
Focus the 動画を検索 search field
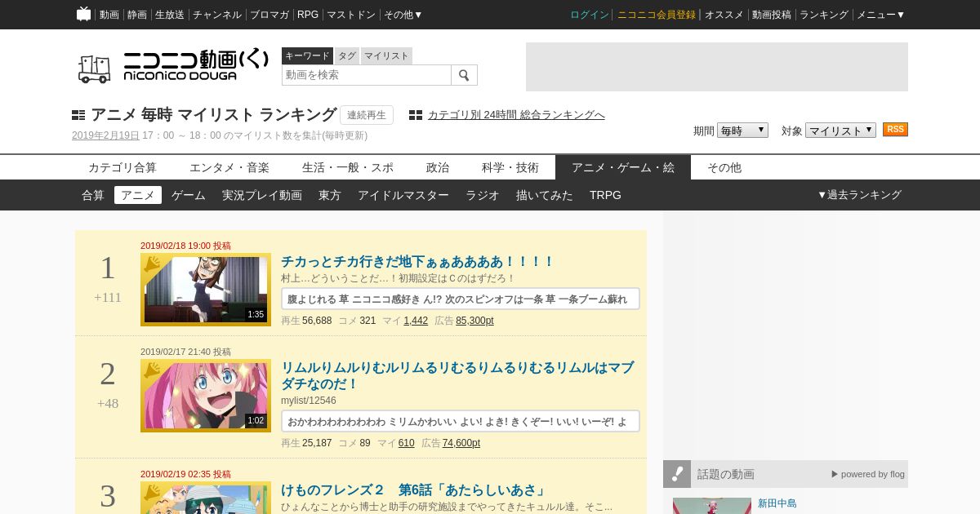[367, 75]
